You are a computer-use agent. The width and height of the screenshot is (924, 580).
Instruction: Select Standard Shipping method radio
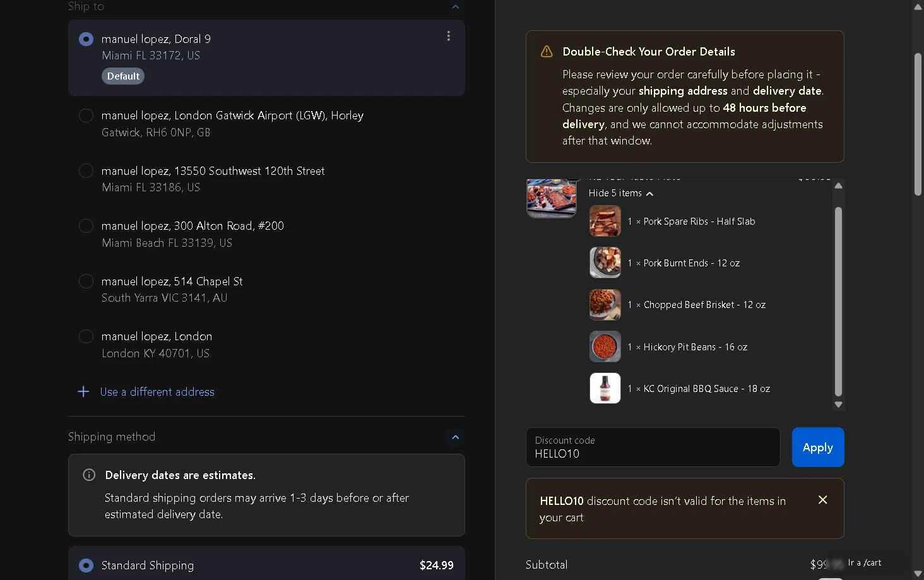[86, 565]
